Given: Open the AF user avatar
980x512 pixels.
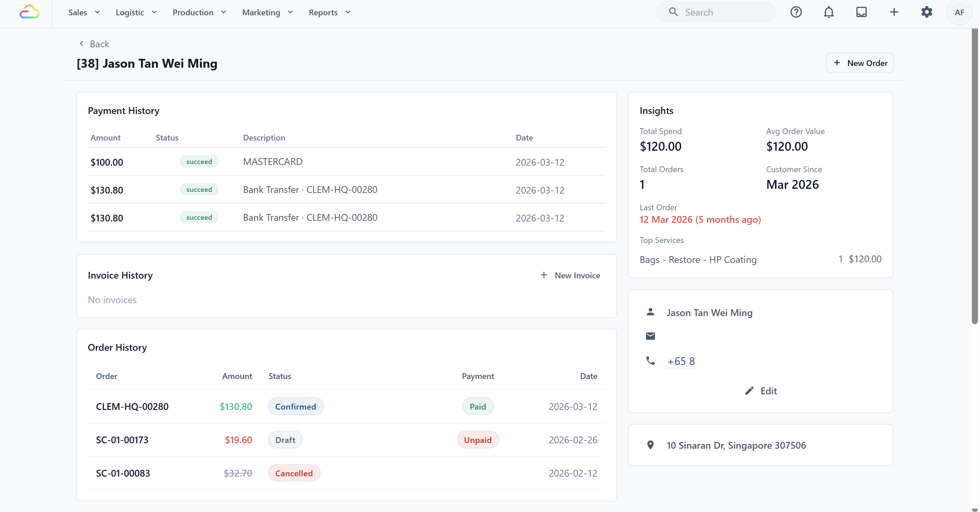Looking at the screenshot, I should (959, 12).
